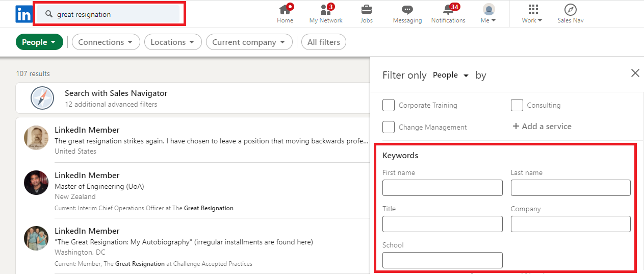Check the Corporate Training checkbox

(x=389, y=105)
